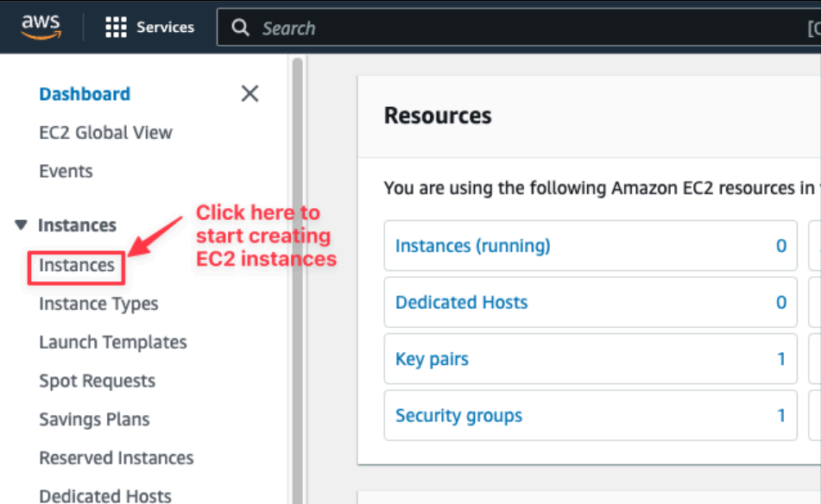Open Dedicated Hosts resource card link
This screenshot has height=504, width=821.
pos(461,302)
